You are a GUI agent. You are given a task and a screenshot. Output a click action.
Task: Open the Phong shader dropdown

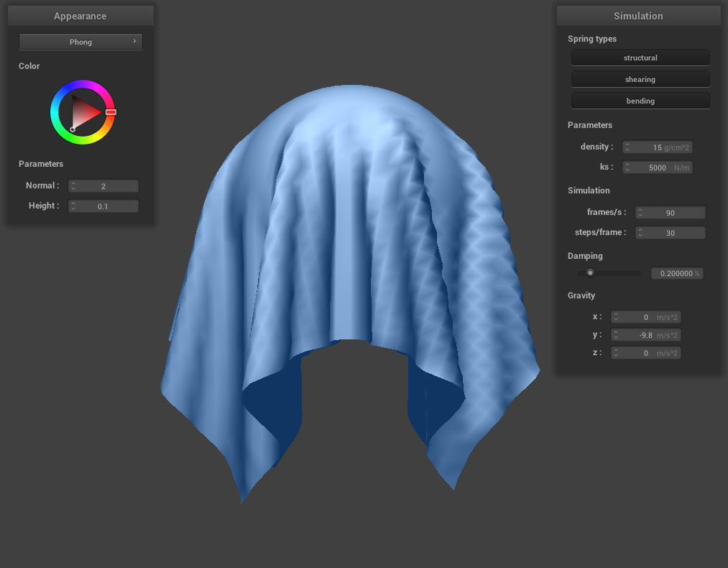coord(80,42)
